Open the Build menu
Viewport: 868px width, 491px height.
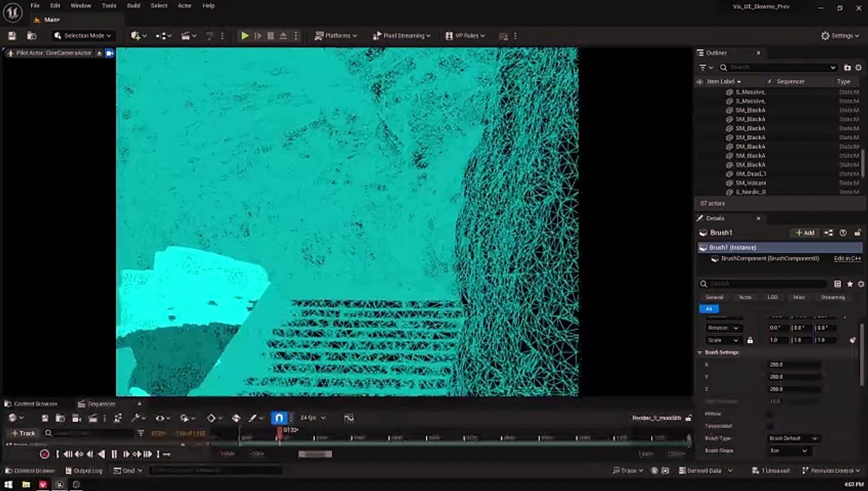(134, 5)
